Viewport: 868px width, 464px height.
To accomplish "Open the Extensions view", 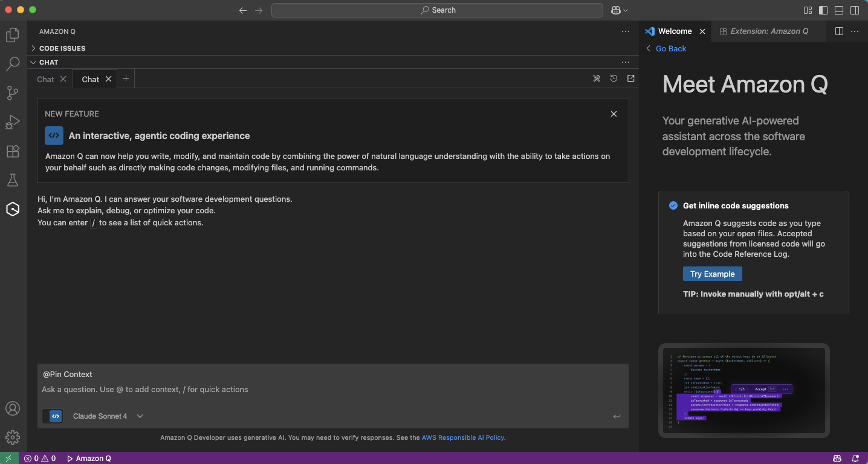I will coord(13,151).
